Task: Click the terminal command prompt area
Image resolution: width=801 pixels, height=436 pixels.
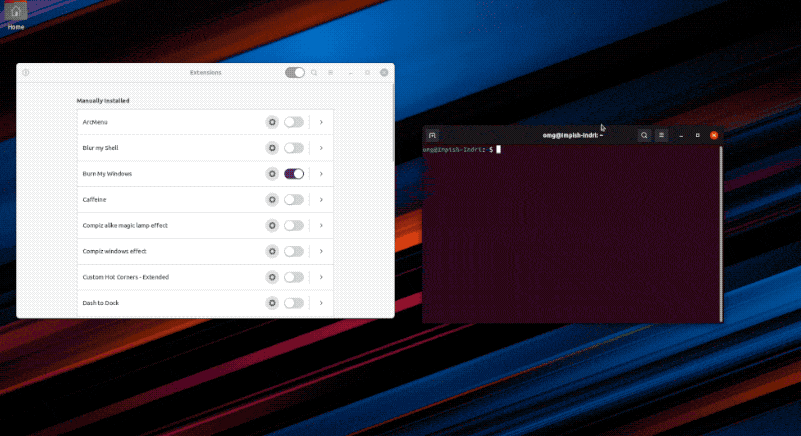Action: pos(570,230)
